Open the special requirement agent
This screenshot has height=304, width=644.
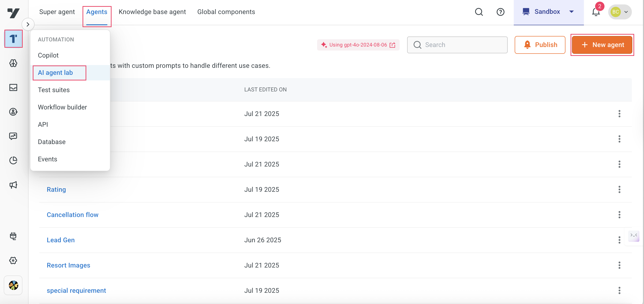[76, 290]
